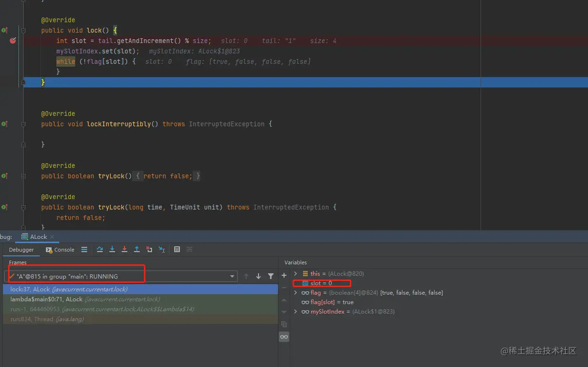
Task: Click override gutter icon beside lockInterruptibly()
Action: tap(4, 124)
